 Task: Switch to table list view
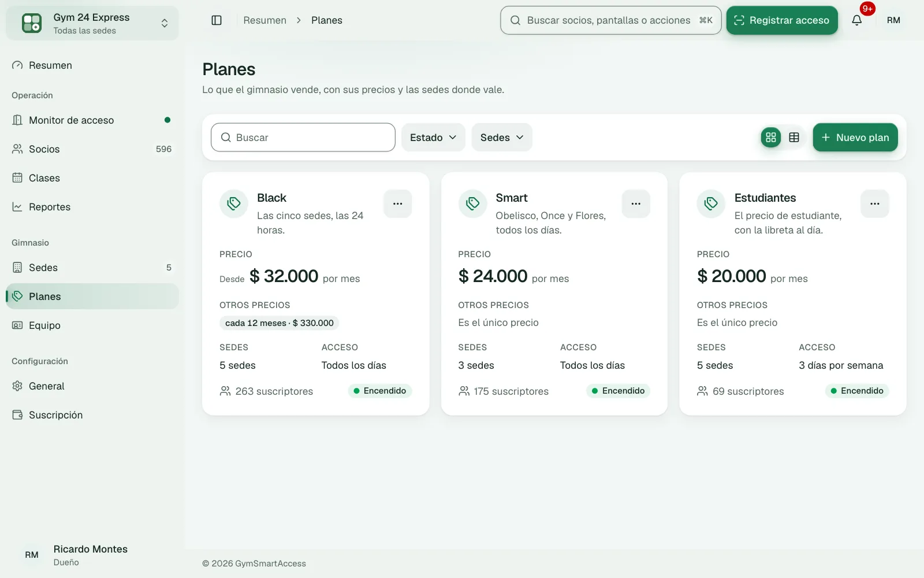point(794,137)
